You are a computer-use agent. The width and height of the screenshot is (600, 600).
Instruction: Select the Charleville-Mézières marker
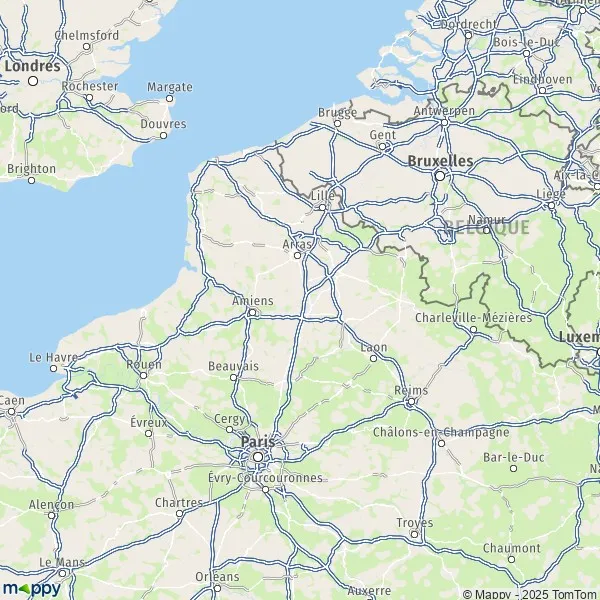[473, 329]
